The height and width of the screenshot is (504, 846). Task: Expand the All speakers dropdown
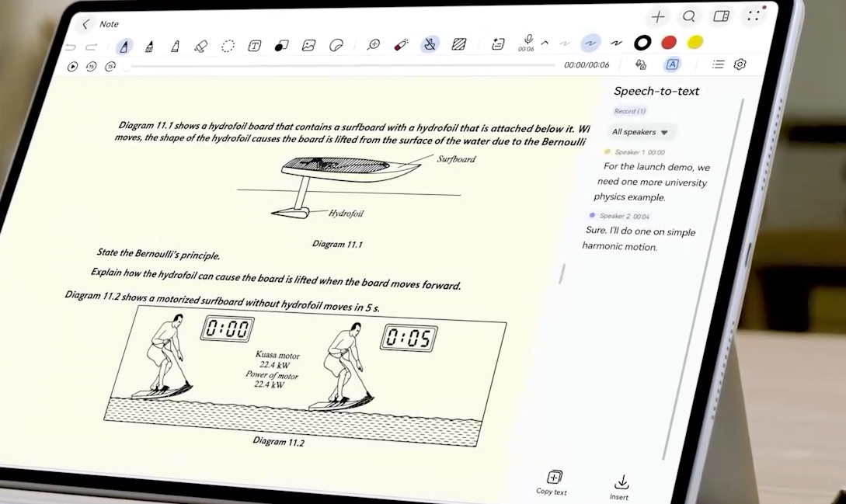coord(640,132)
